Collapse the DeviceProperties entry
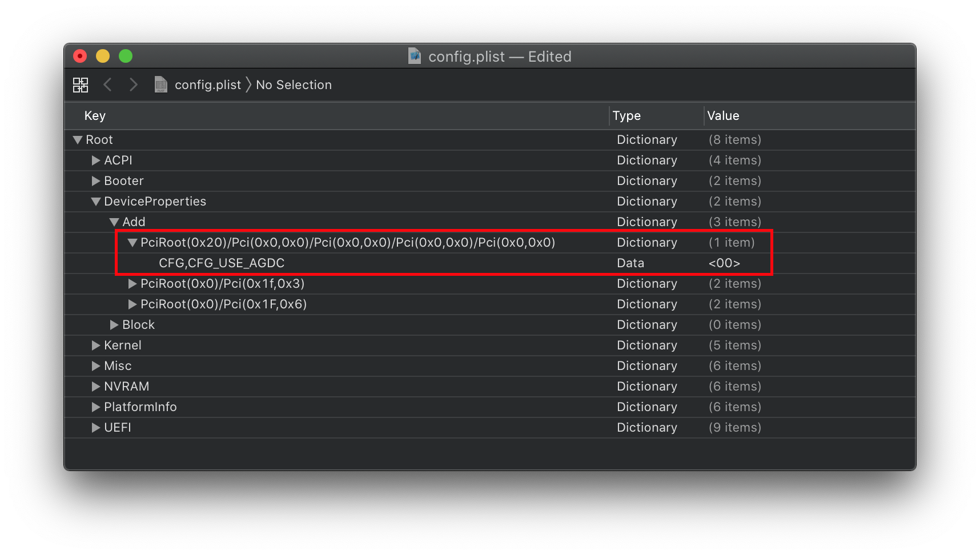This screenshot has height=555, width=980. (x=96, y=202)
